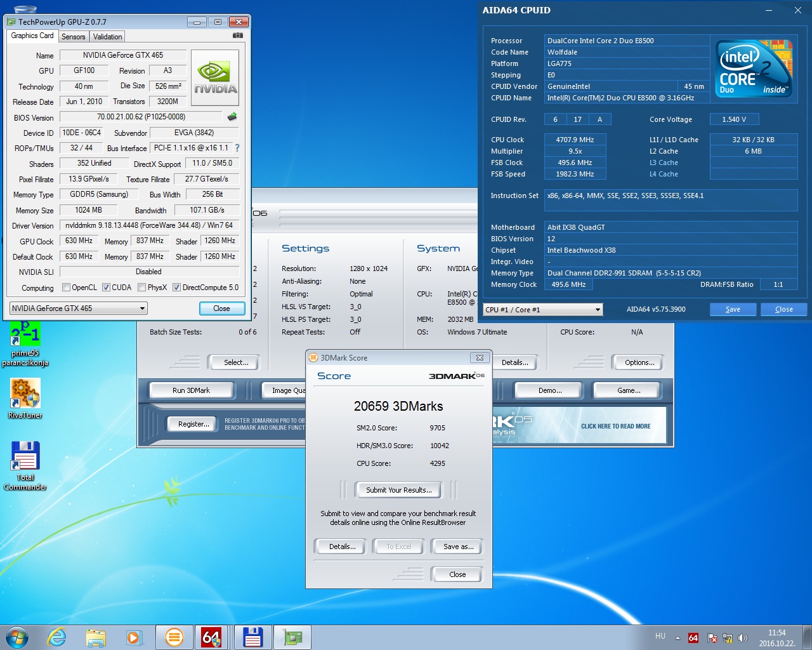Click the volume speaker tray icon
The height and width of the screenshot is (650, 812).
pyautogui.click(x=743, y=638)
